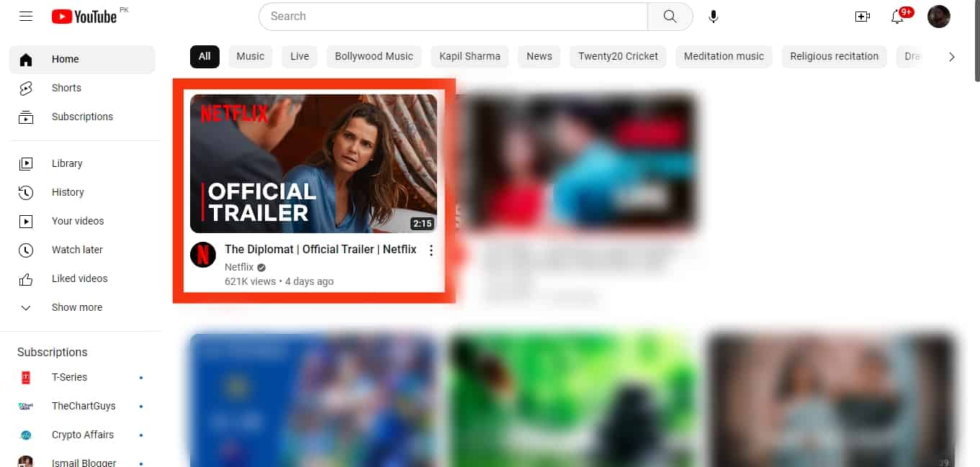The image size is (980, 467).
Task: Select the News filter chip
Action: [x=539, y=57]
